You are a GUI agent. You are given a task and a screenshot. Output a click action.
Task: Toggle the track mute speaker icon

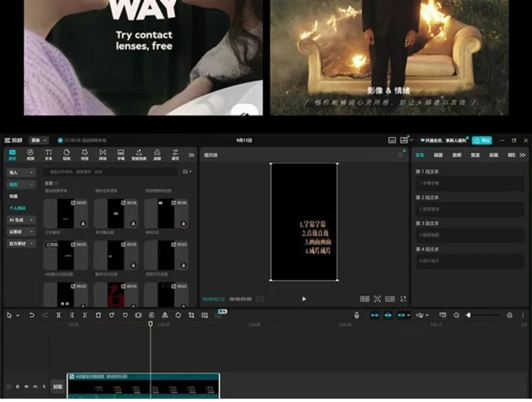35,386
